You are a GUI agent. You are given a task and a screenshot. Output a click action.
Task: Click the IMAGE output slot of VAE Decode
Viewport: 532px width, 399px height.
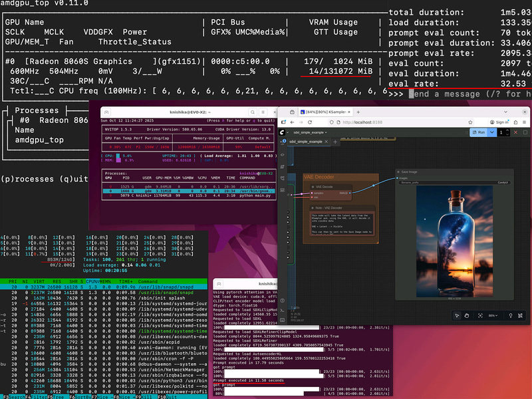click(x=350, y=193)
